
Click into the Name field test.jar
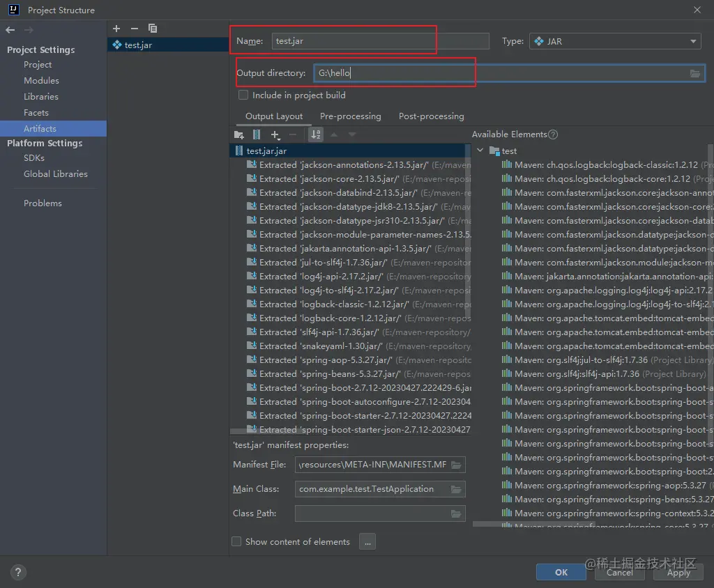(380, 41)
